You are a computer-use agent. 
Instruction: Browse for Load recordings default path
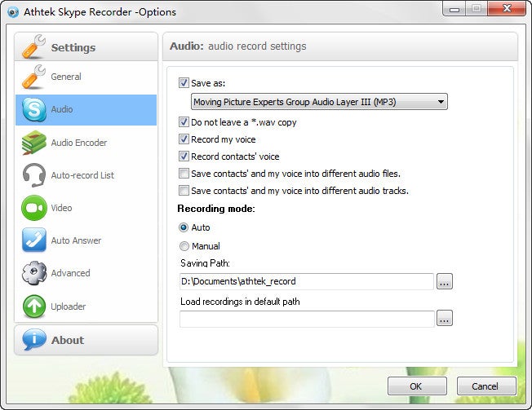[x=445, y=318]
